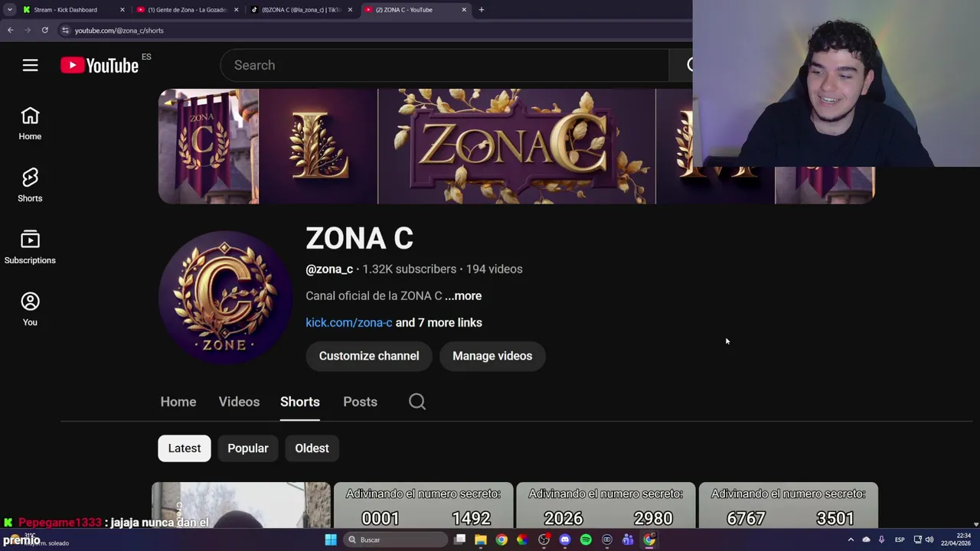Open Discord from the taskbar
This screenshot has width=980, height=551.
(x=565, y=540)
